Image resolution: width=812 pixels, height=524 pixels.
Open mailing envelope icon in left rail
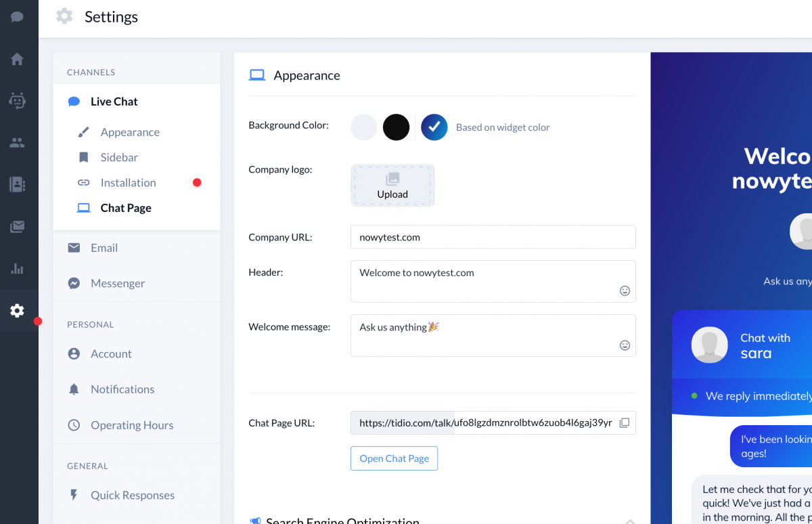(x=17, y=227)
